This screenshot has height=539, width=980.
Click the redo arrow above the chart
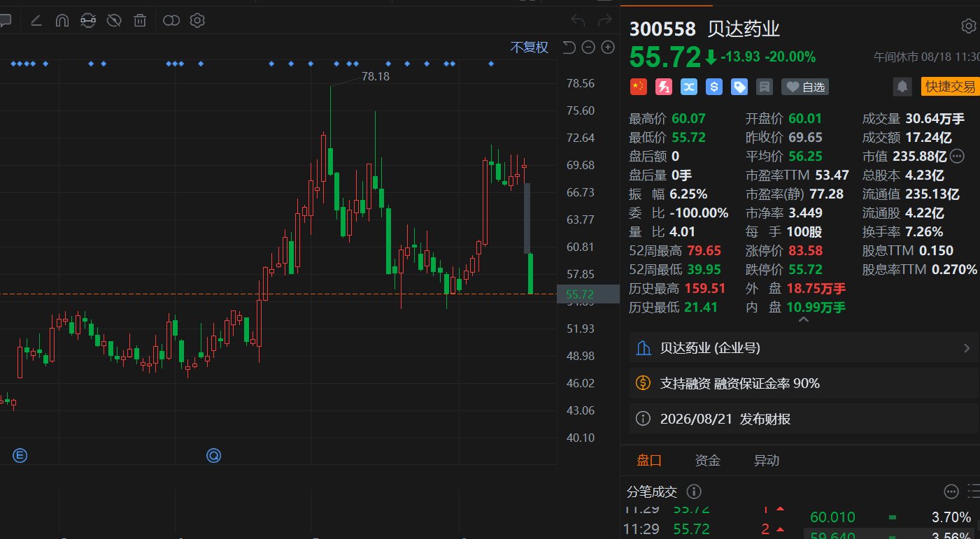pos(604,21)
